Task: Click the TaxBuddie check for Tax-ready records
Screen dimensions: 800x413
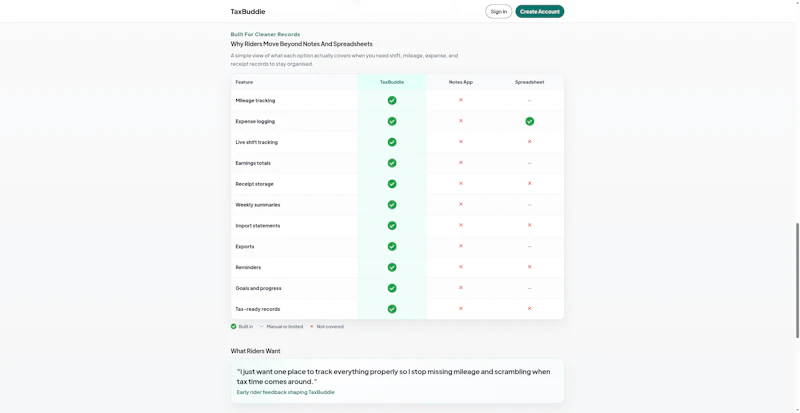Action: click(392, 309)
